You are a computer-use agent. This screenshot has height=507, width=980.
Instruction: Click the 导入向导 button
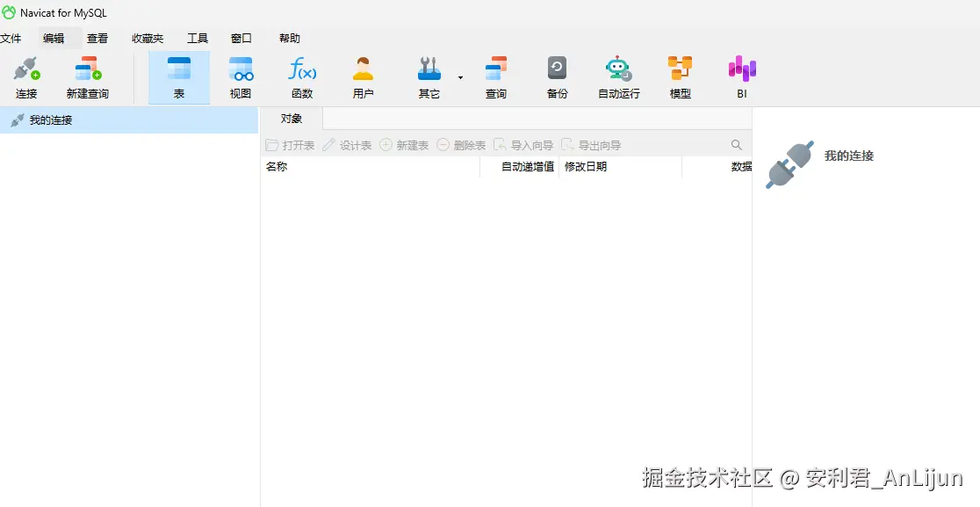click(523, 145)
